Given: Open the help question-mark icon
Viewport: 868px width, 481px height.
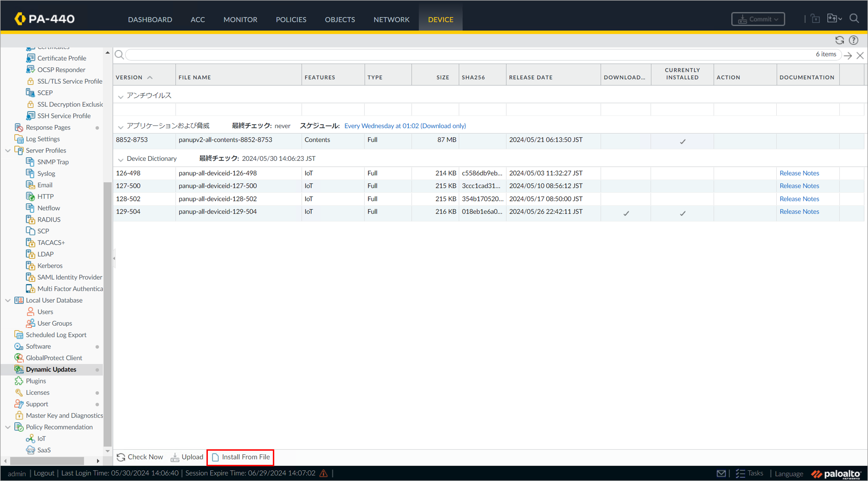Looking at the screenshot, I should [x=853, y=40].
